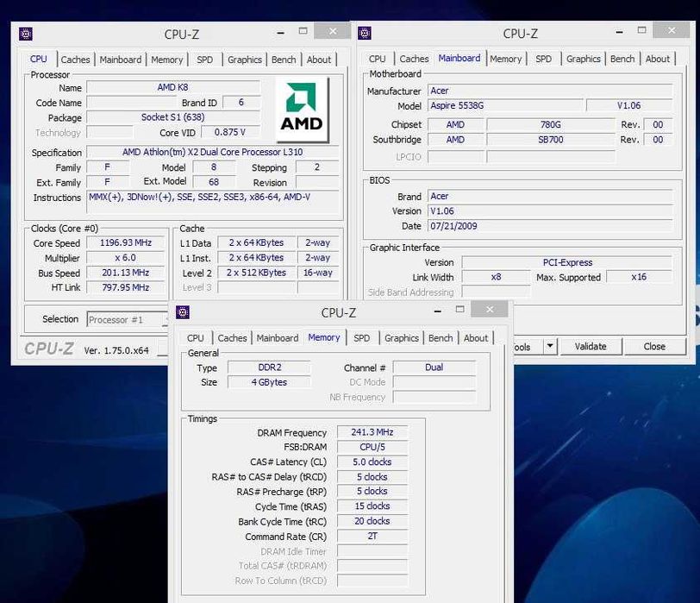Viewport: 700px width, 603px height.
Task: Click the Level 2 cache value 2 x 512 KBytes
Action: (256, 273)
